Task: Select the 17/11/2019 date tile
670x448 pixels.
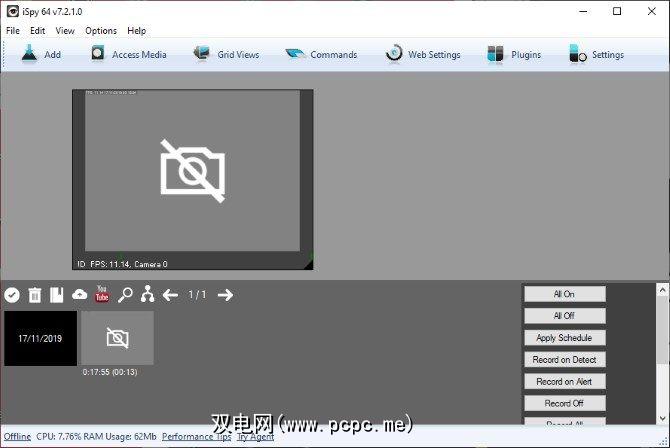Action: click(41, 338)
